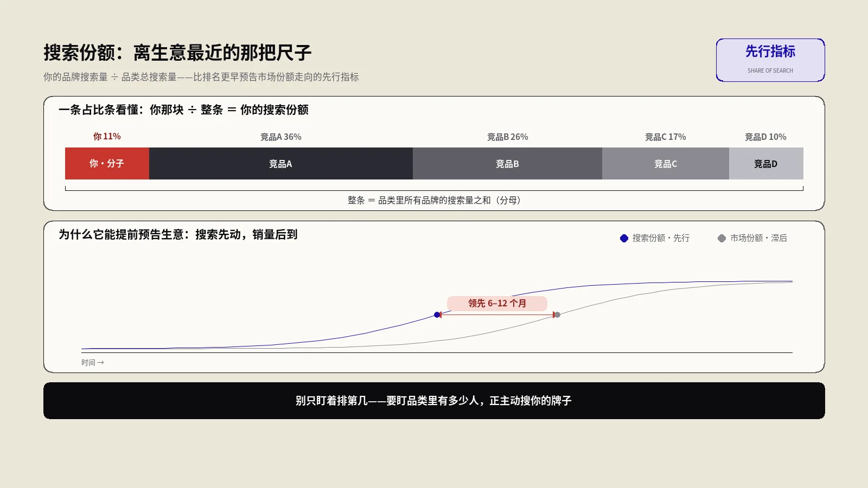Click the dark '竞品A' bar segment

tap(281, 163)
